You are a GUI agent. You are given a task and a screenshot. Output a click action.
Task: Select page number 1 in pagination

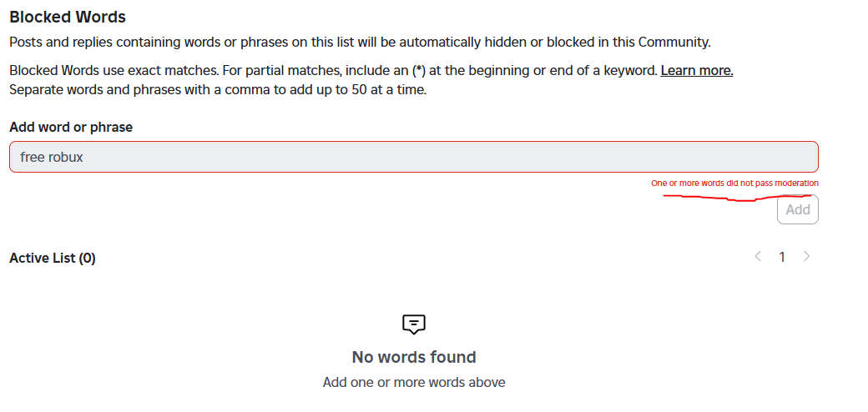coord(782,257)
